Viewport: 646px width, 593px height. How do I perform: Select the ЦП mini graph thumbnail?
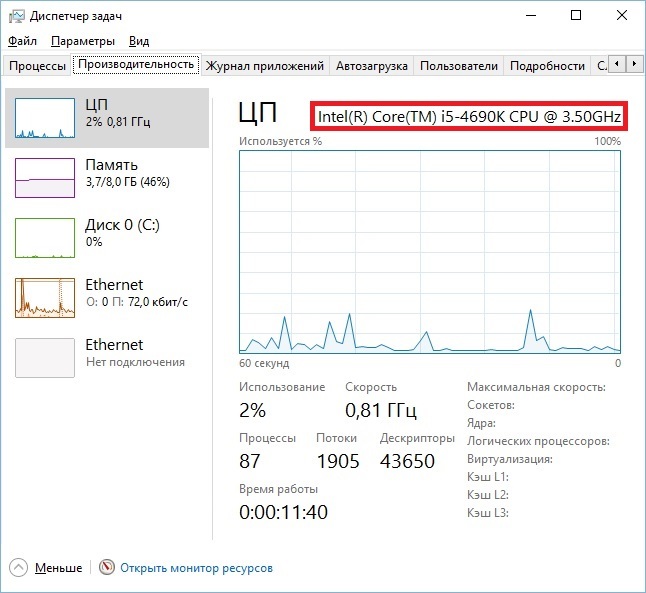point(45,118)
